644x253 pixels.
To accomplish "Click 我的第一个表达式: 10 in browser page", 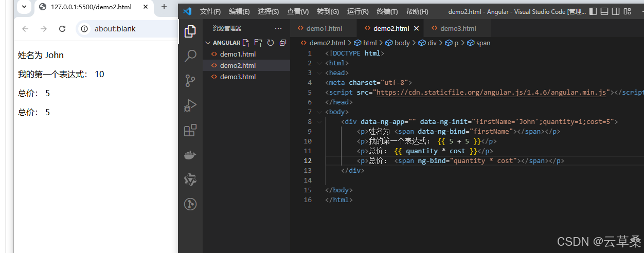I will 61,74.
